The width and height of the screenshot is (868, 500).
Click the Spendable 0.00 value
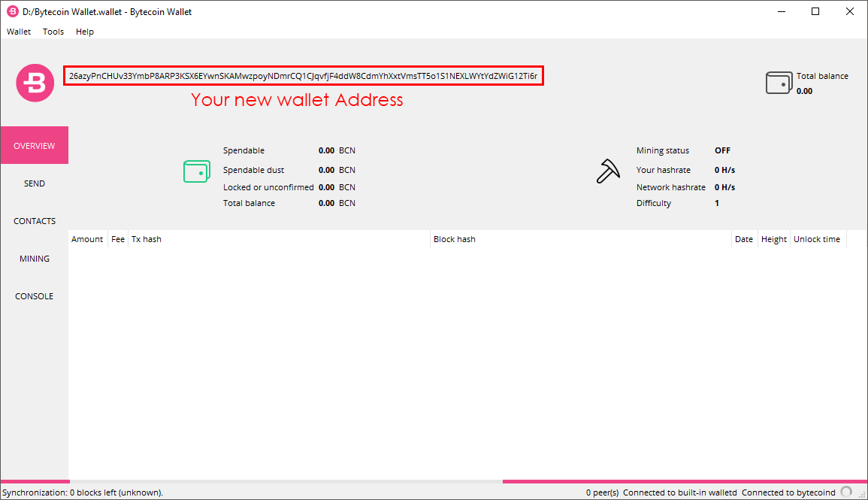(327, 150)
